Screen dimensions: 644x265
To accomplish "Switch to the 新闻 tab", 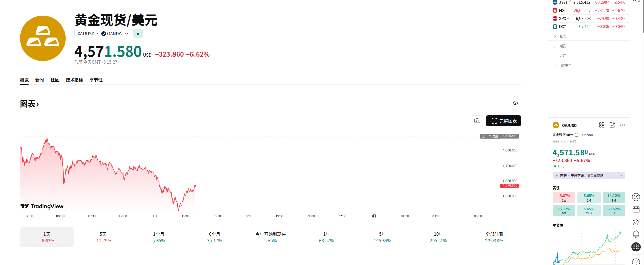I will point(39,80).
